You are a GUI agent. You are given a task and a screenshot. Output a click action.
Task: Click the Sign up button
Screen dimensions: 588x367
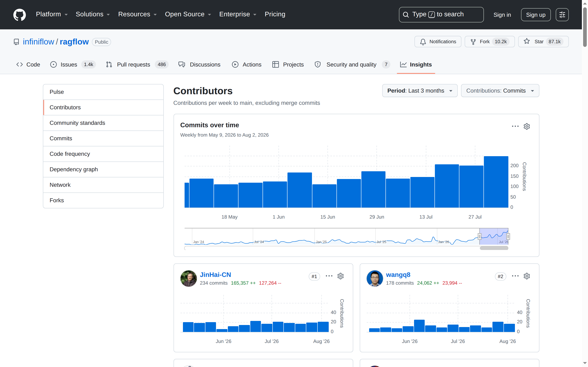(x=536, y=15)
